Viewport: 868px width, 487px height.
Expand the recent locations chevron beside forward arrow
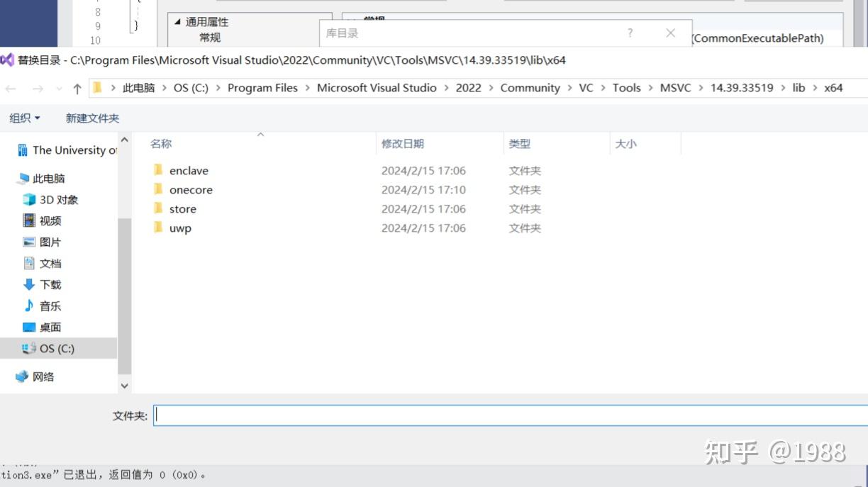58,88
